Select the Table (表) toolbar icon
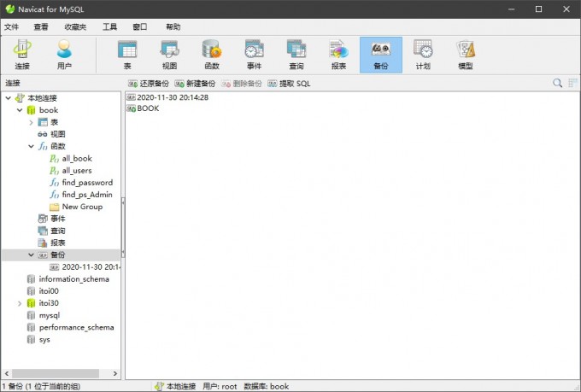Image resolution: width=581 pixels, height=392 pixels. (x=127, y=55)
